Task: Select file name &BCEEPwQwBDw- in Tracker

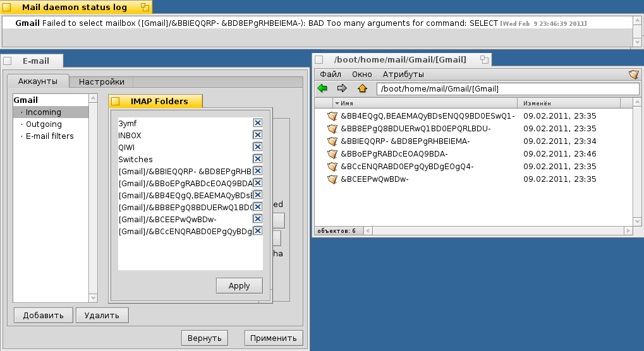Action: 375,179
